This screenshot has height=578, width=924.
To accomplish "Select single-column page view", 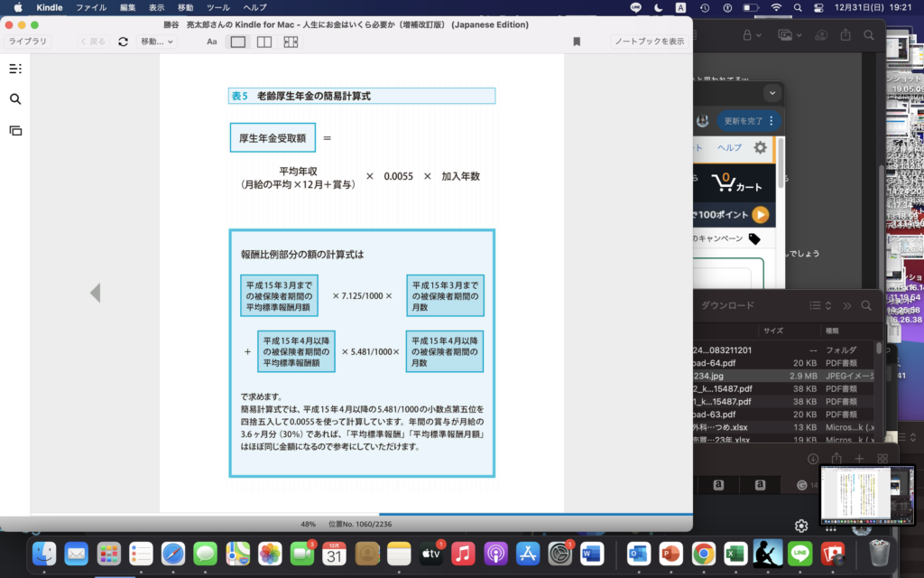I will pos(238,42).
